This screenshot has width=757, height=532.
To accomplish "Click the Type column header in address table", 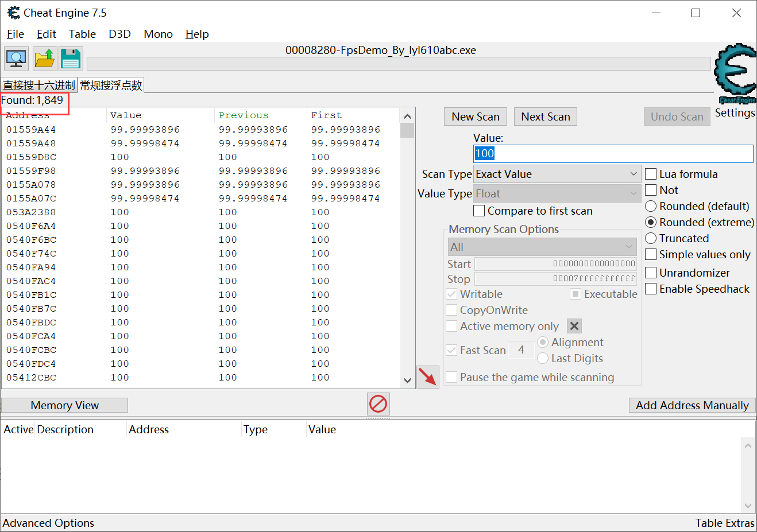I will pyautogui.click(x=273, y=429).
